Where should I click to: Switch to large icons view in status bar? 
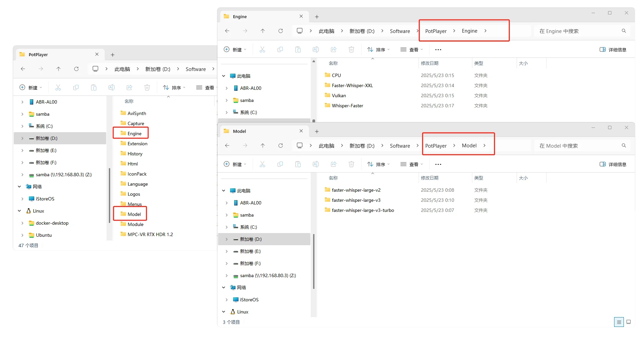[629, 322]
